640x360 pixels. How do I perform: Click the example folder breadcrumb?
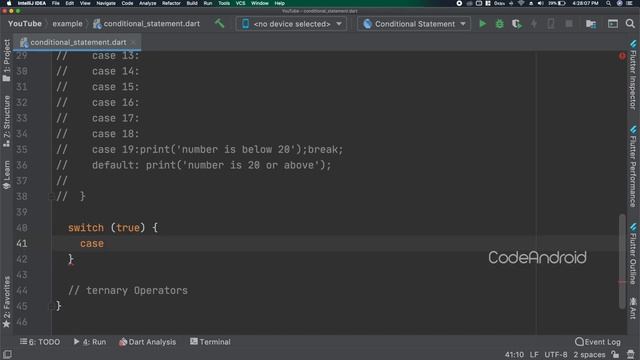pos(67,24)
